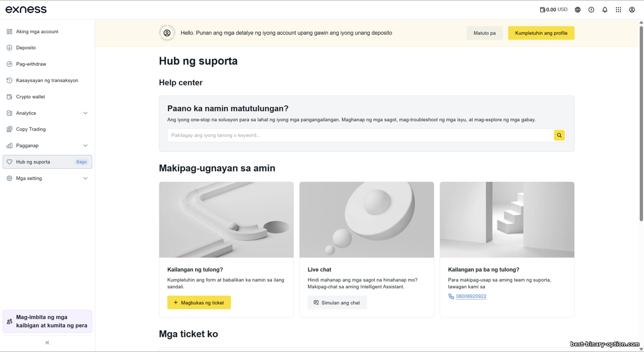Click the yellow search magnifier button
This screenshot has width=644, height=352.
[x=559, y=135]
